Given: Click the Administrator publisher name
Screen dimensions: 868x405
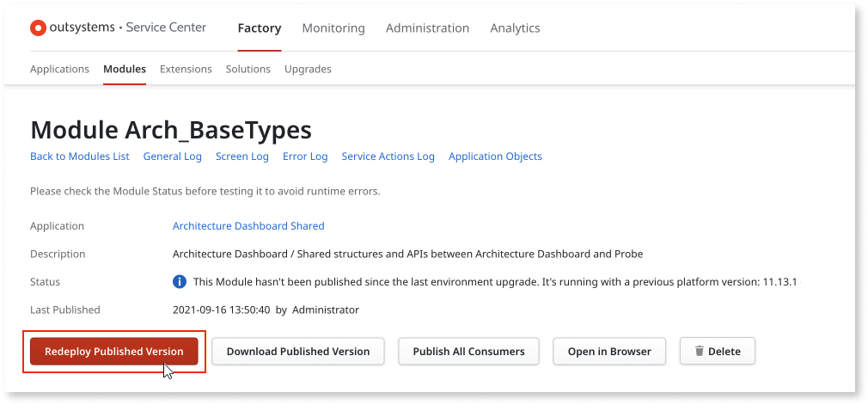Looking at the screenshot, I should pyautogui.click(x=326, y=310).
